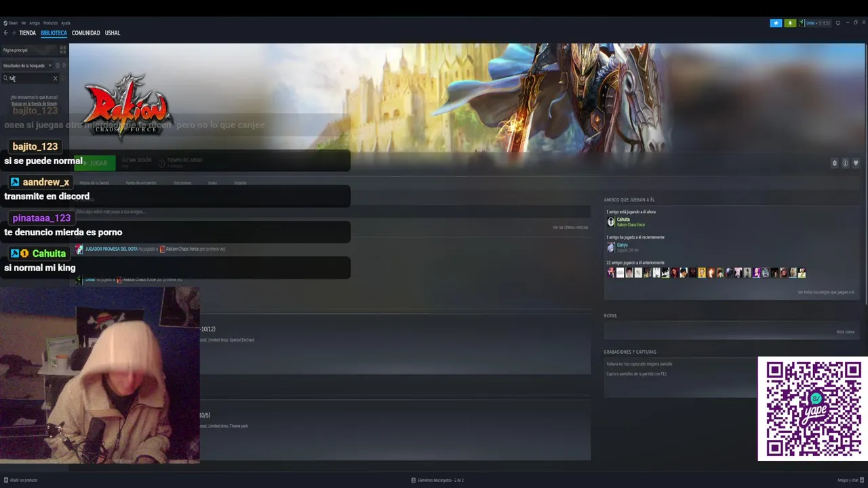Open the game's Soporte link
This screenshot has height=488, width=868.
pyautogui.click(x=240, y=183)
